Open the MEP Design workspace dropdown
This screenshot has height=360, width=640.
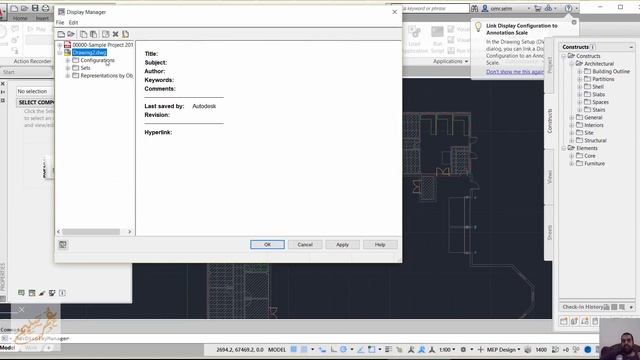tap(504, 349)
